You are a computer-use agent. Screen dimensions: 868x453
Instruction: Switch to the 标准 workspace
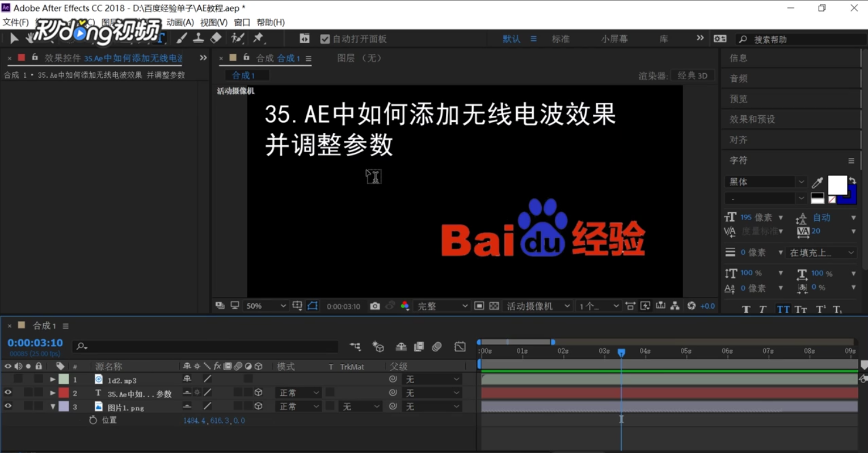[x=561, y=39]
